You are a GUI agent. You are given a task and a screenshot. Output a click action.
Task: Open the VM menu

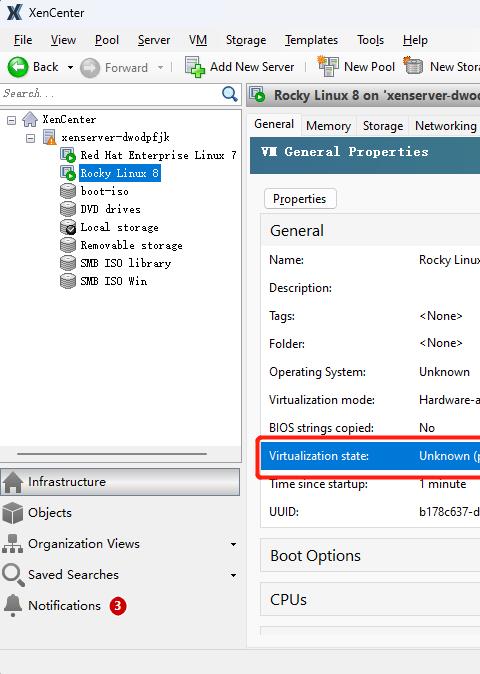pos(198,40)
